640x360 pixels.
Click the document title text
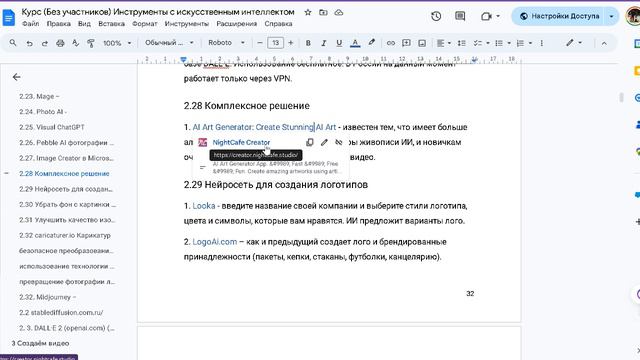[158, 12]
